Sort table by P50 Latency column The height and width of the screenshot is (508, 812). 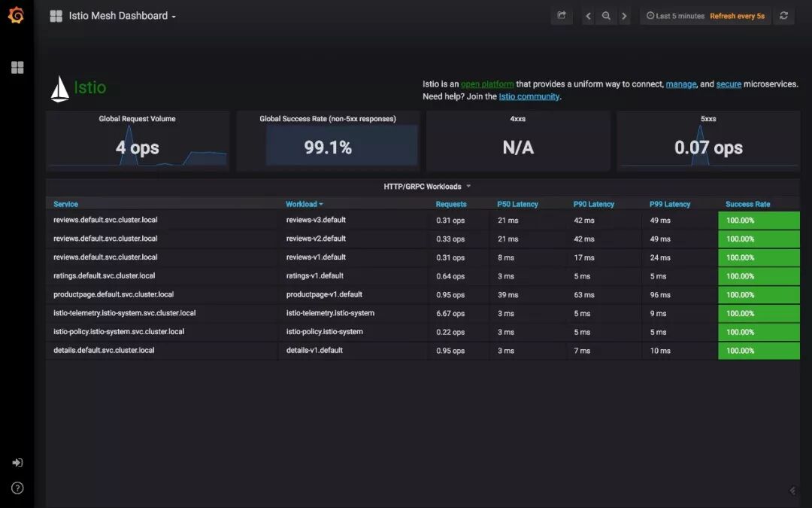[x=517, y=204]
